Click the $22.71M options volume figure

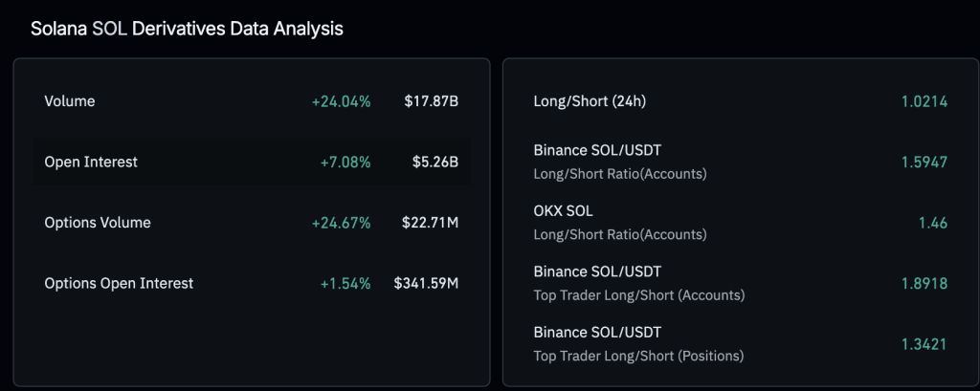click(430, 223)
